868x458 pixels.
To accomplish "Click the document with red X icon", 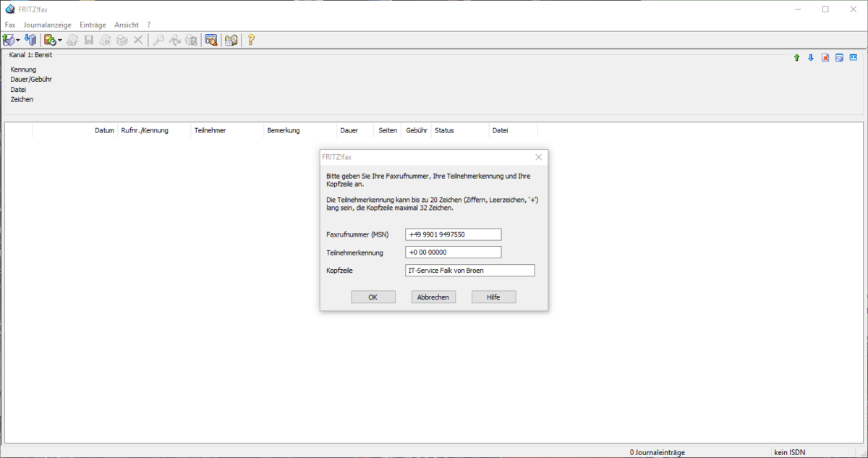I will 825,58.
